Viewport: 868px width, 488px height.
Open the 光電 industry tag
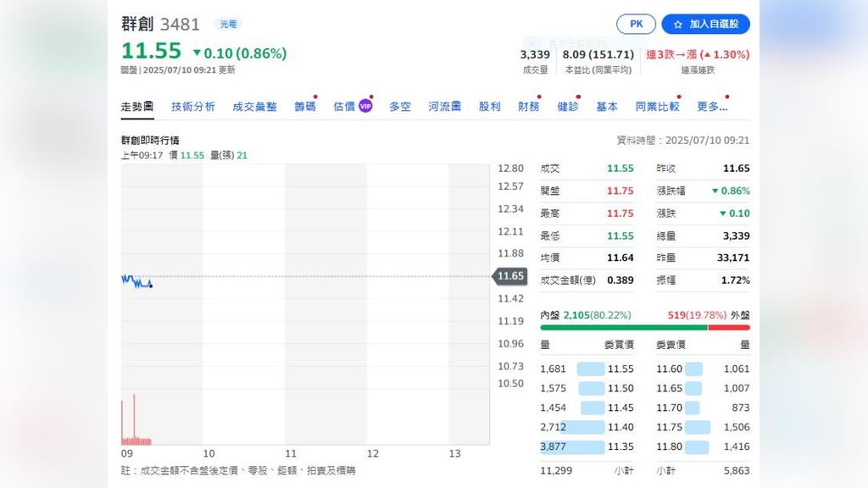pos(226,25)
